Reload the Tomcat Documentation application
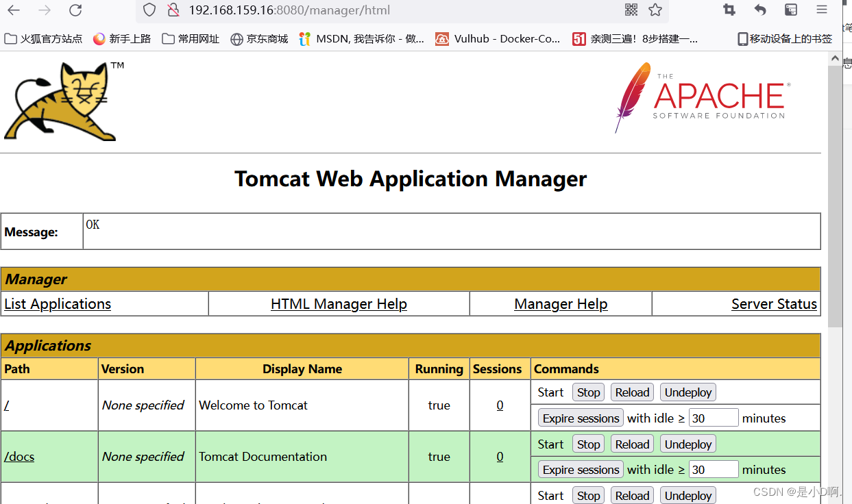This screenshot has height=504, width=852. [632, 444]
